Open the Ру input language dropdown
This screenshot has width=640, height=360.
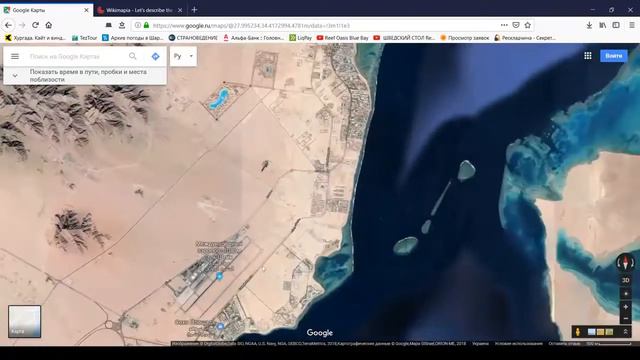(x=183, y=56)
